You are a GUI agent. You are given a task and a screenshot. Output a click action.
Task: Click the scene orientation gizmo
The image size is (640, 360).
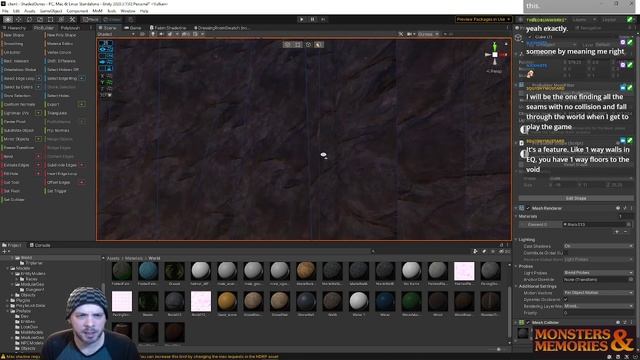point(495,55)
